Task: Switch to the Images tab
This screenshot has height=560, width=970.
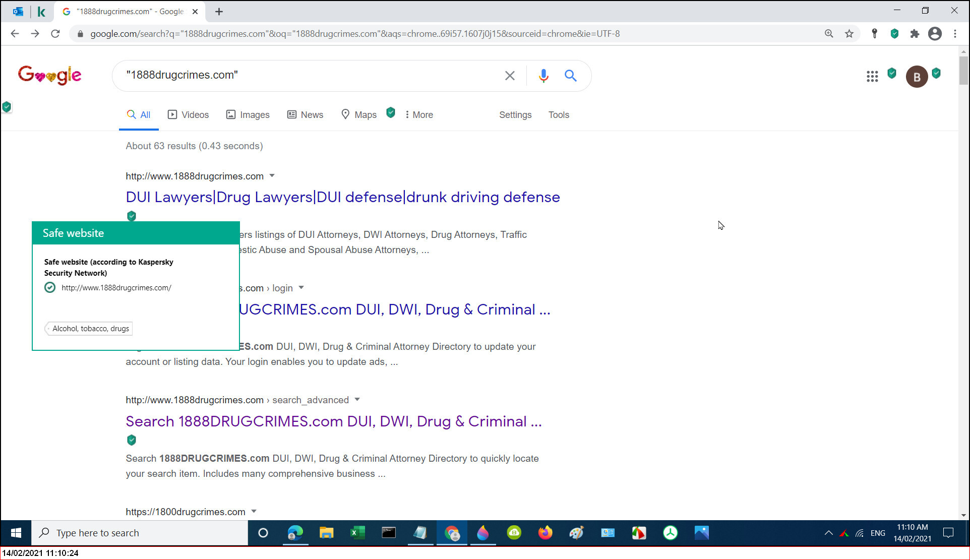Action: pos(248,115)
